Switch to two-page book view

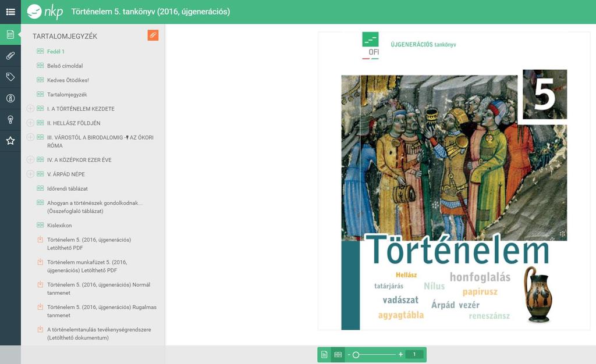(338, 355)
